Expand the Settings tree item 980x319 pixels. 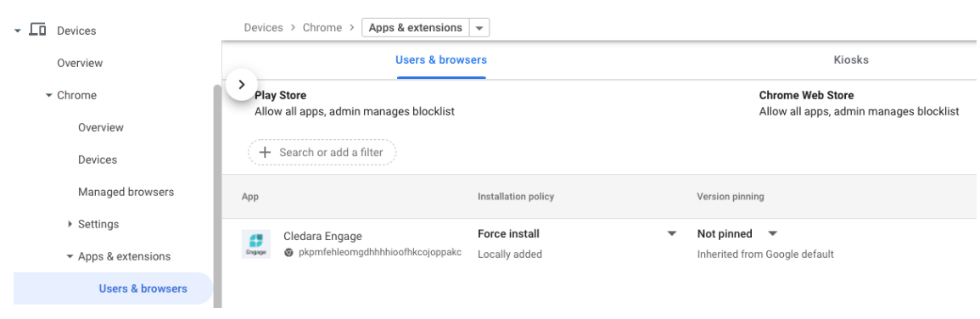pos(70,224)
